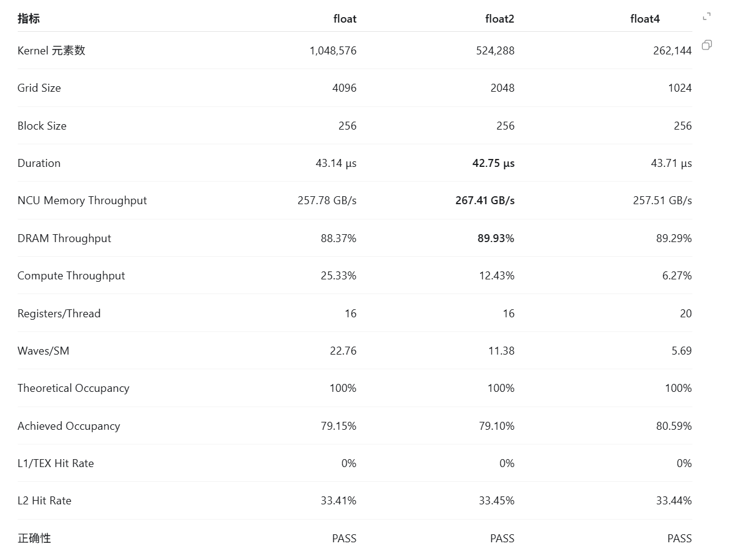Expand the table to fullscreen view
737x560 pixels.
(x=707, y=17)
